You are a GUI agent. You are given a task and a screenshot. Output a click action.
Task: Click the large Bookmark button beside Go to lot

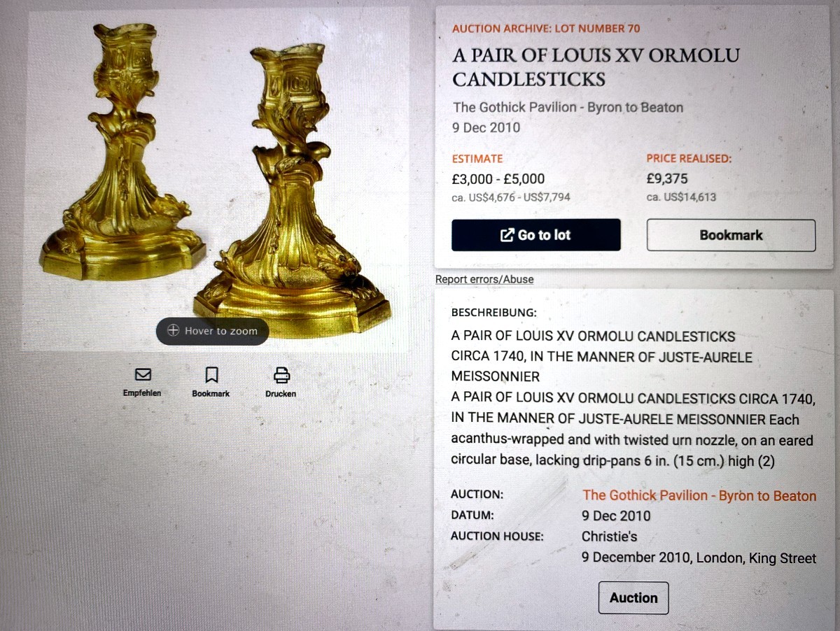[731, 235]
